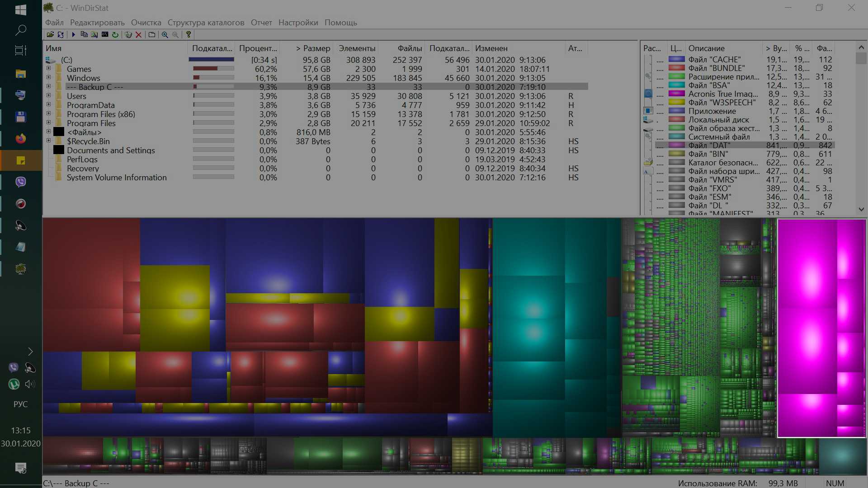Screen dimensions: 868x488
Task: Expand the Windows folder tree node
Action: (x=48, y=78)
